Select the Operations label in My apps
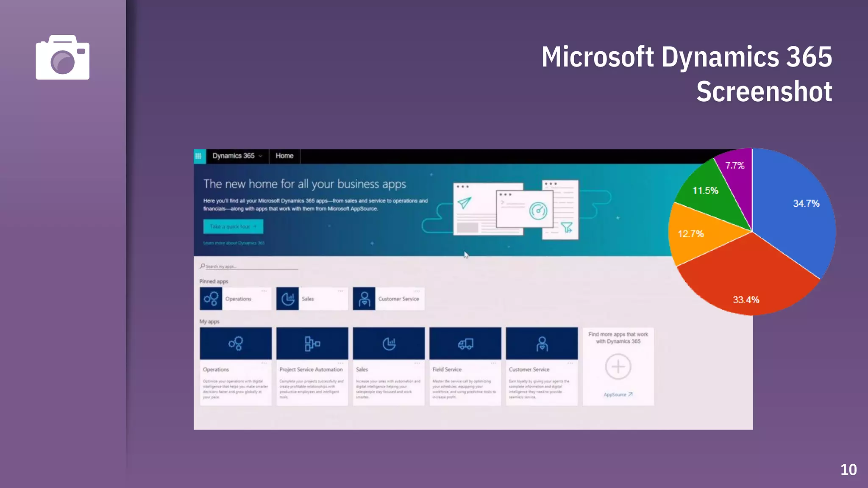The width and height of the screenshot is (868, 488). [x=216, y=369]
